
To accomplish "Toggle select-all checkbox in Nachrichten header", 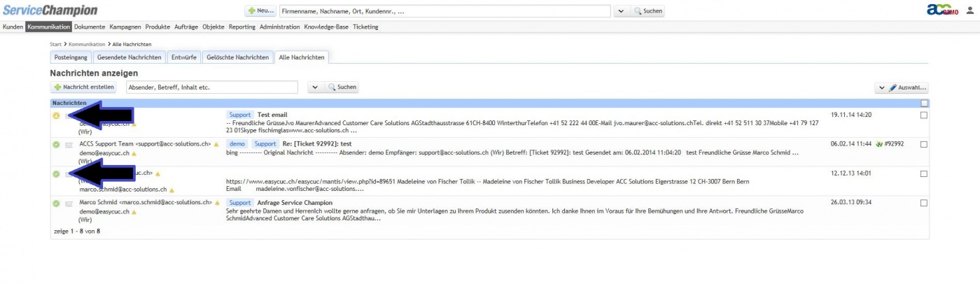I will tap(924, 103).
